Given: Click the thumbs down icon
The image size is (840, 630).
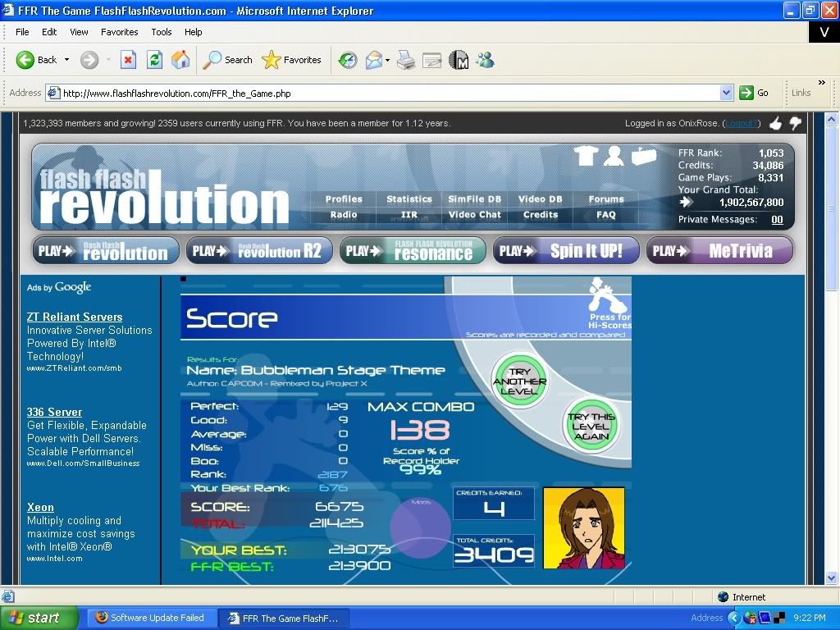Looking at the screenshot, I should [795, 123].
